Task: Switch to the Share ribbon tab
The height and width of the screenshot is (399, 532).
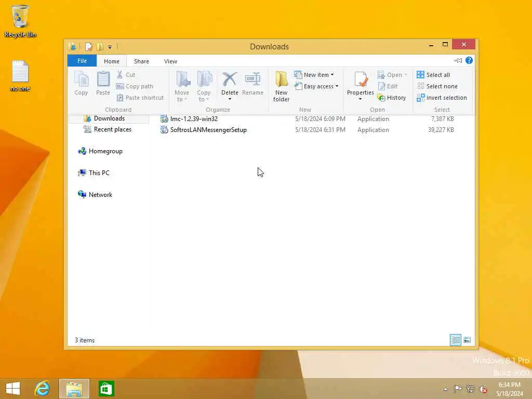Action: click(141, 61)
